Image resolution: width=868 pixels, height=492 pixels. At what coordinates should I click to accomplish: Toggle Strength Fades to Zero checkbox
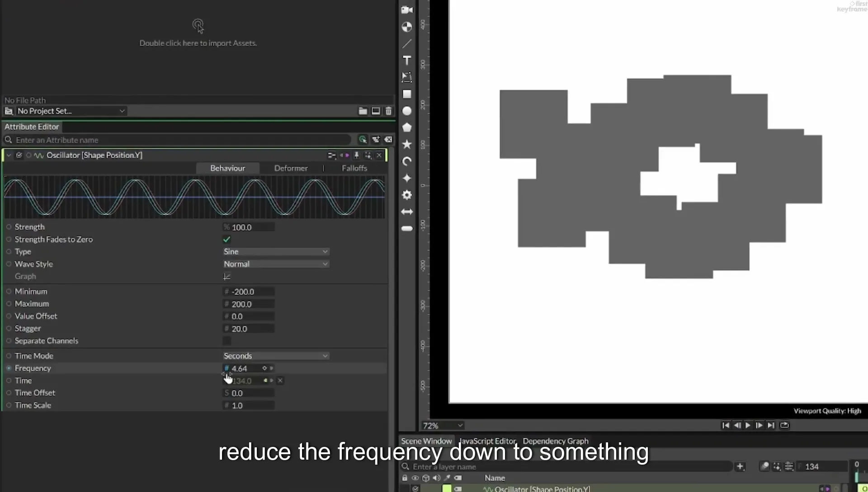point(227,239)
